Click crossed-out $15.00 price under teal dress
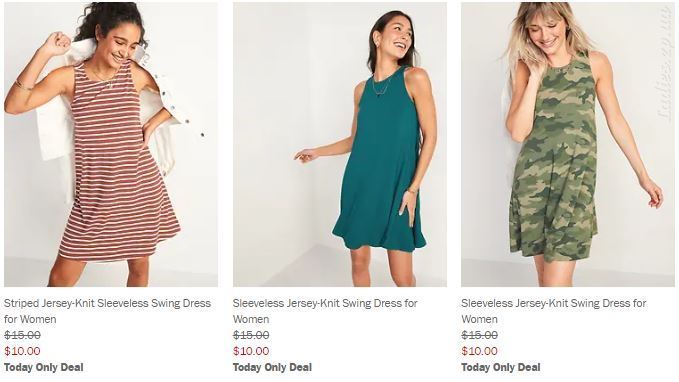Image resolution: width=679 pixels, height=382 pixels. point(251,335)
